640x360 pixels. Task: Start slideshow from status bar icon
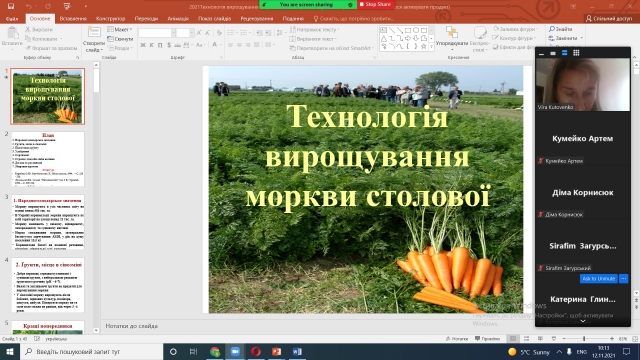(x=553, y=339)
